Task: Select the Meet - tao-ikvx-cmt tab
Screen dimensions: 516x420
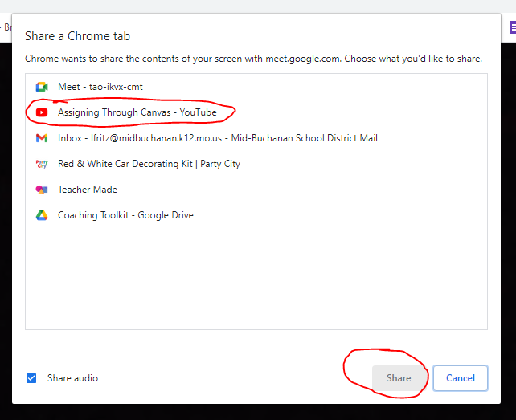Action: click(x=100, y=87)
